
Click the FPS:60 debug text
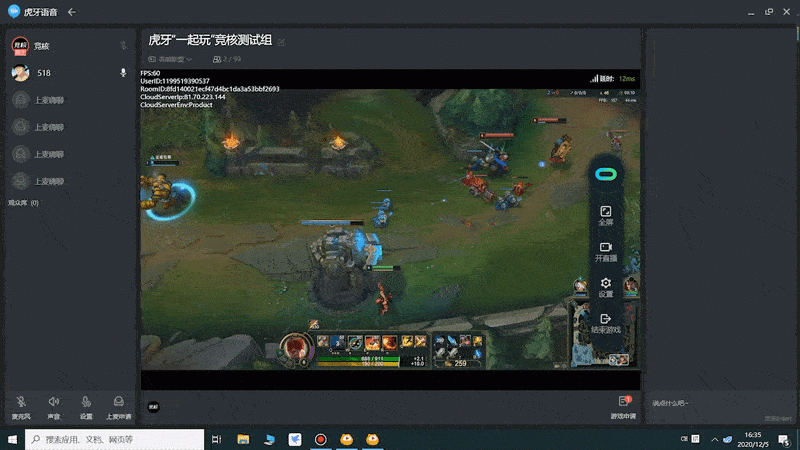tap(150, 73)
